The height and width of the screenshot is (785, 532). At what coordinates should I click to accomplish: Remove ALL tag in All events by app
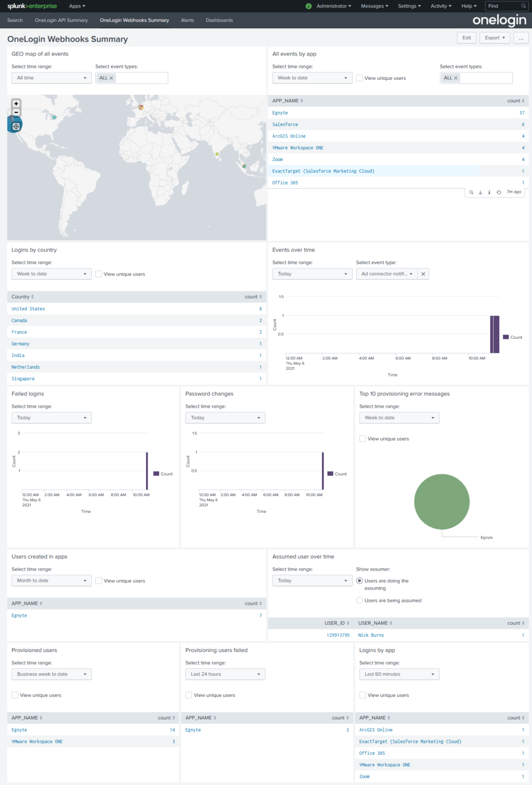pos(456,78)
